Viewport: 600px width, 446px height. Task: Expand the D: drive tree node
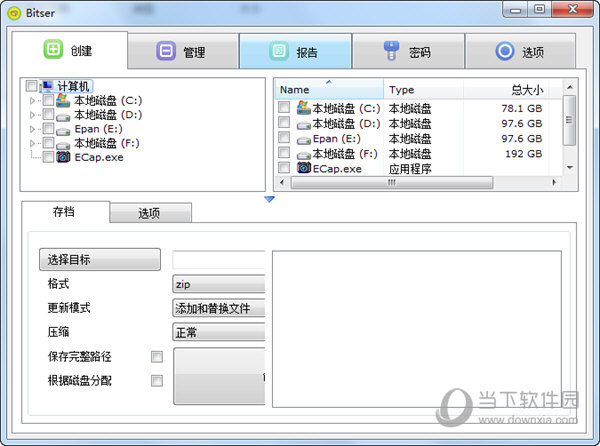pyautogui.click(x=33, y=115)
